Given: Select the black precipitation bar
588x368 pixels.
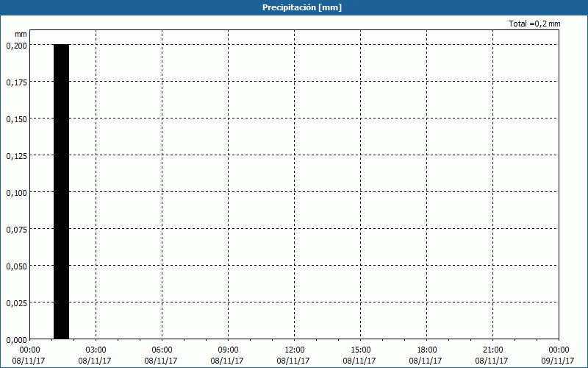Looking at the screenshot, I should point(62,191).
